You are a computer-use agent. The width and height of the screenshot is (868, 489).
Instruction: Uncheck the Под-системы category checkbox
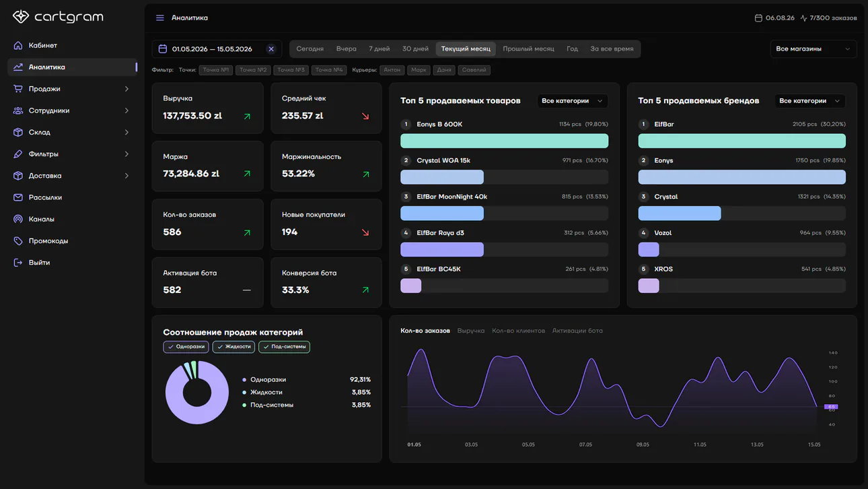point(284,347)
